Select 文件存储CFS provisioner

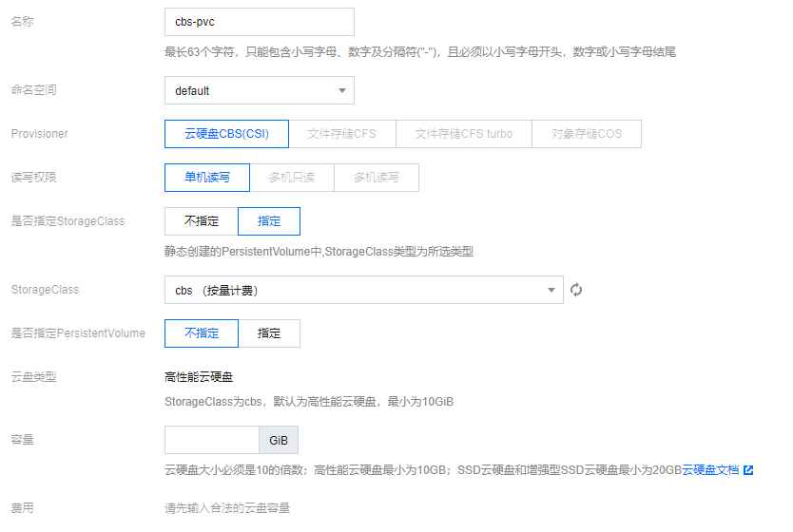pos(342,134)
